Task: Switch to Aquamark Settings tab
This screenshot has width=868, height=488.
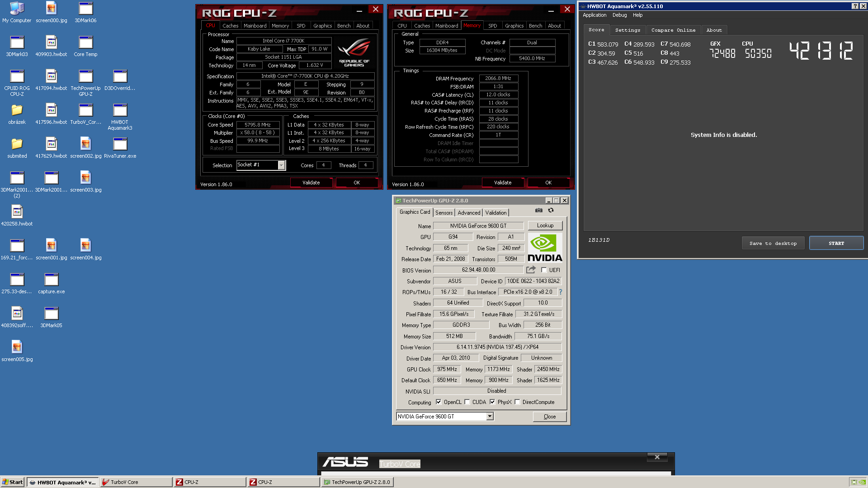Action: (627, 30)
